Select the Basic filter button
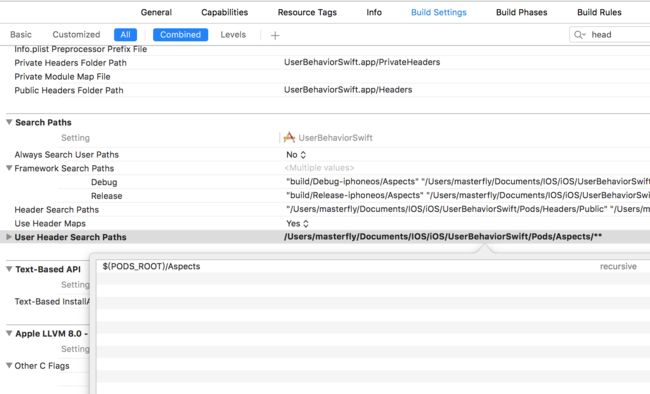Screen dimensions: 650x394 coord(21,34)
